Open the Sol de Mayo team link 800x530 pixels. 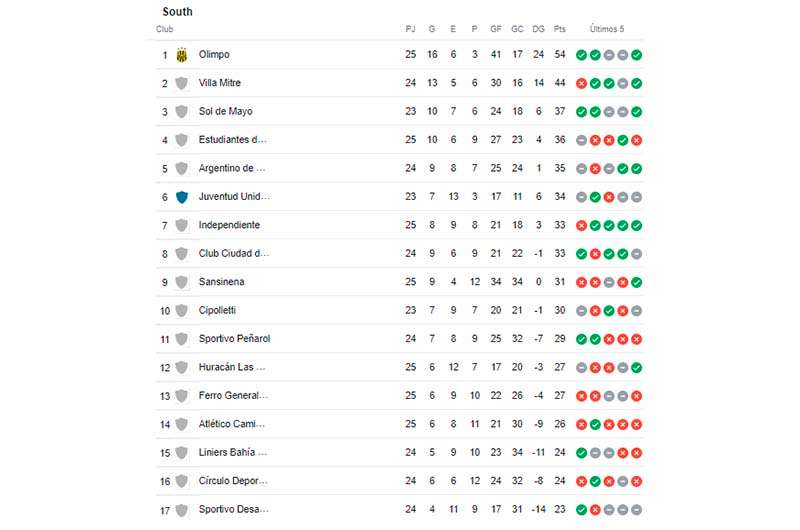(226, 111)
